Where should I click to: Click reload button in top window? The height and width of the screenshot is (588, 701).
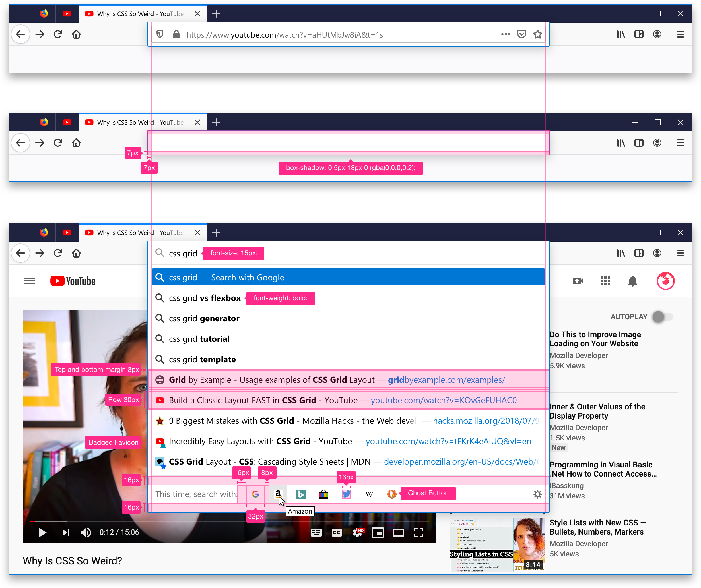(58, 34)
